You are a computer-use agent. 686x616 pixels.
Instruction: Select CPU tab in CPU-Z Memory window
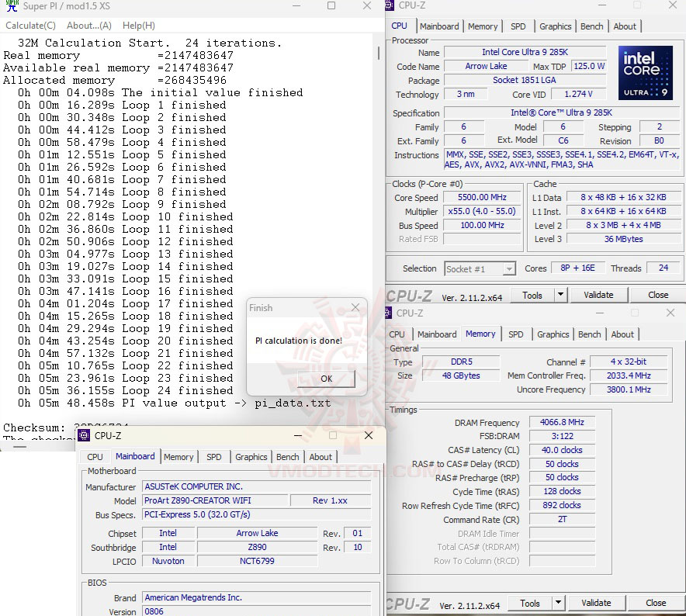coord(397,334)
